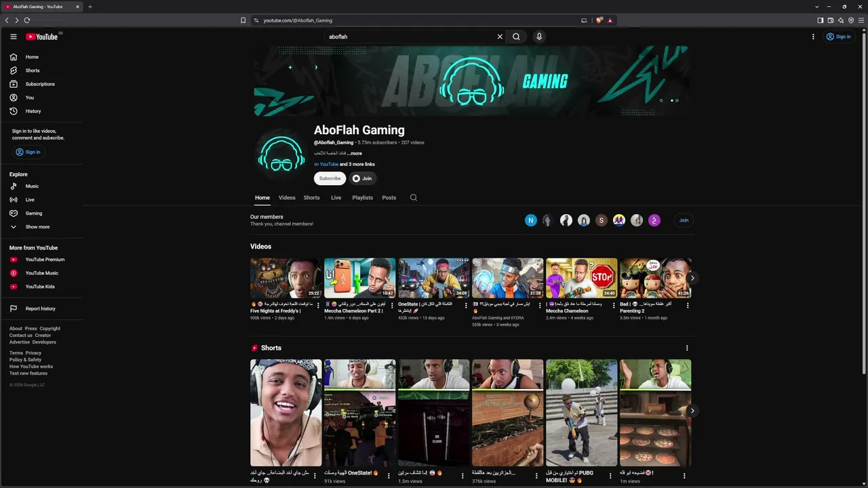The height and width of the screenshot is (488, 868).
Task: Click the sidebar Sign in button
Action: (x=28, y=152)
